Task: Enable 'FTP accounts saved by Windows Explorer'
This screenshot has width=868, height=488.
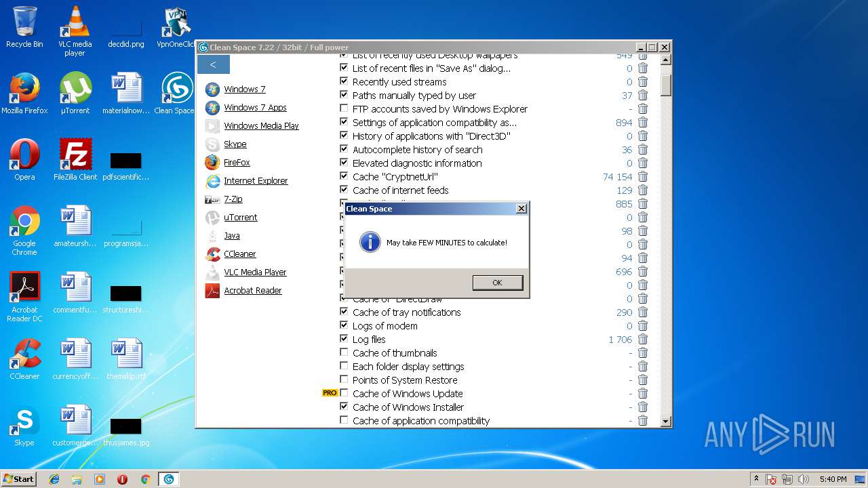Action: (x=344, y=108)
